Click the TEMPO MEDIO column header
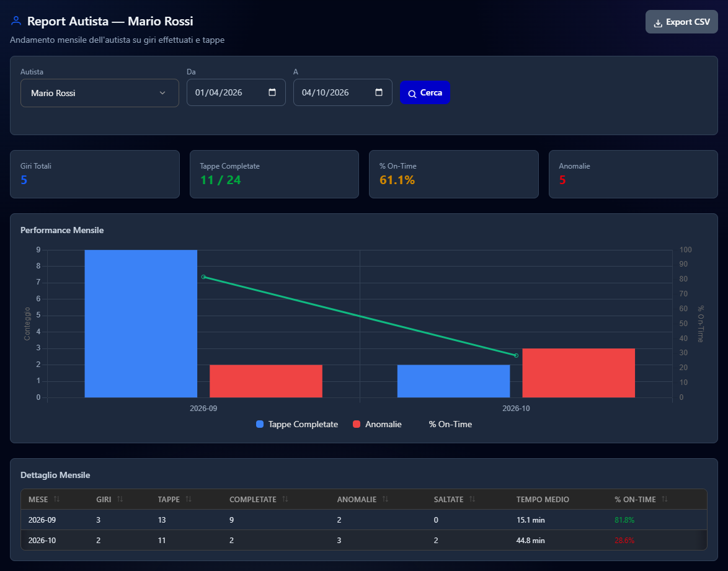 coord(543,500)
